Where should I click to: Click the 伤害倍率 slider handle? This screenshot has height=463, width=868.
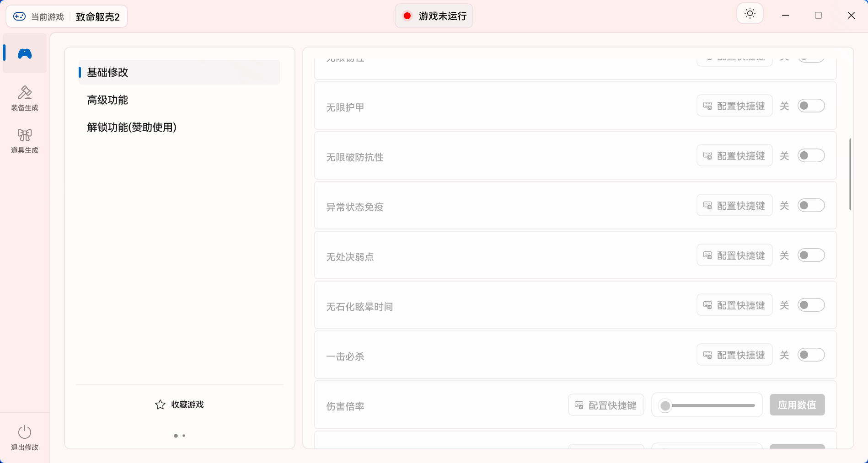(665, 405)
